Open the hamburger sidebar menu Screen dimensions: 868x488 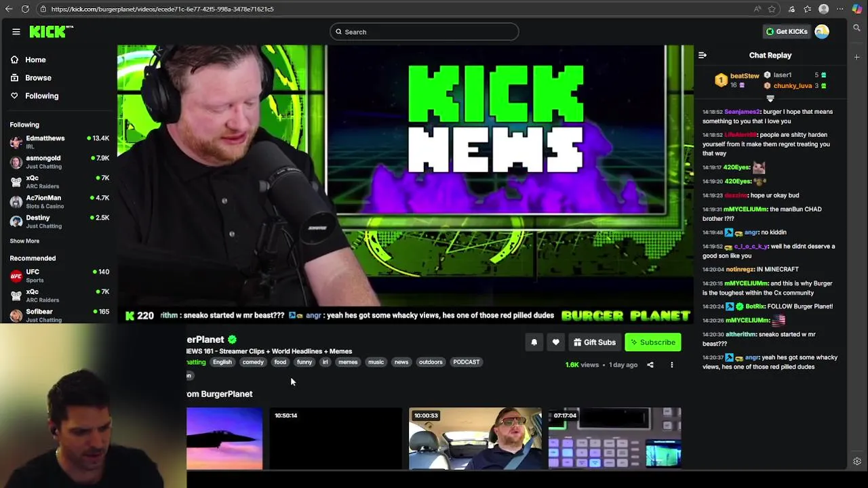[16, 32]
